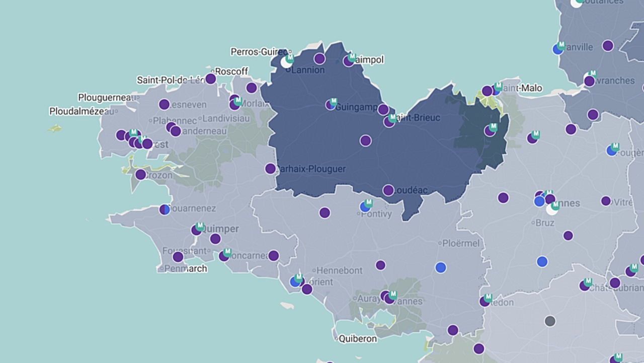Open the blue marker above Pontivy
This screenshot has height=363, width=644.
coord(365,206)
